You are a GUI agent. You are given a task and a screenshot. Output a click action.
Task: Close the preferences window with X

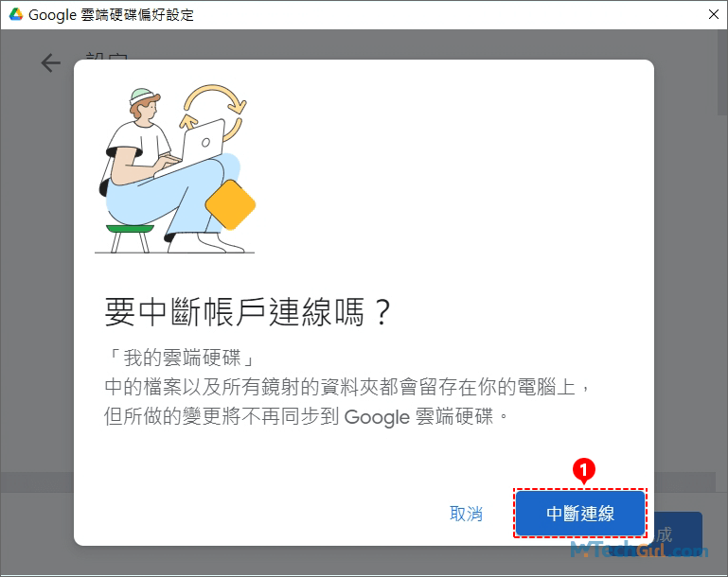(714, 14)
